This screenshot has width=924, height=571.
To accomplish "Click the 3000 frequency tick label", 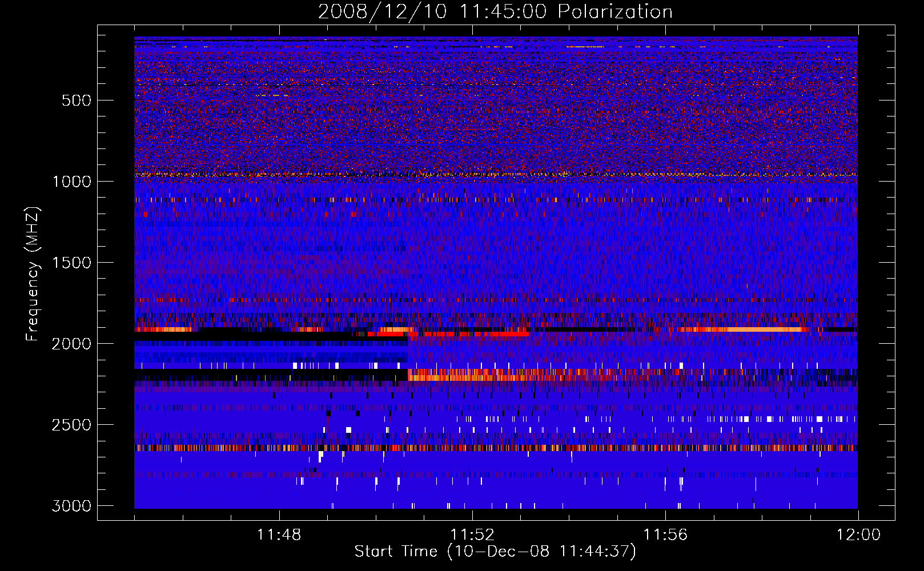I will pyautogui.click(x=72, y=506).
